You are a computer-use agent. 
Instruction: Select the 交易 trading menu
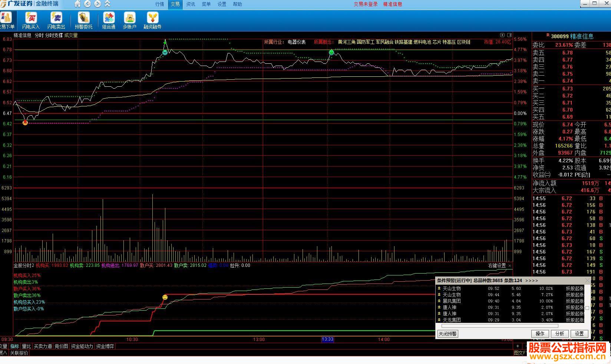pyautogui.click(x=175, y=4)
